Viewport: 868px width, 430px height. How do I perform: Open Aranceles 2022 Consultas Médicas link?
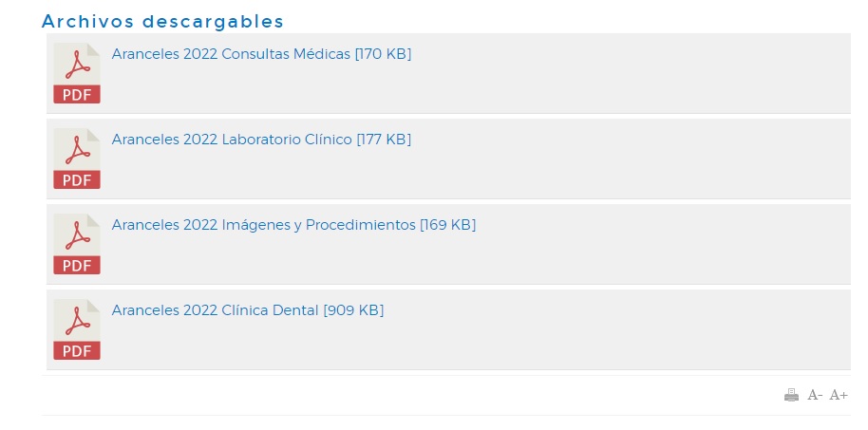(x=261, y=54)
